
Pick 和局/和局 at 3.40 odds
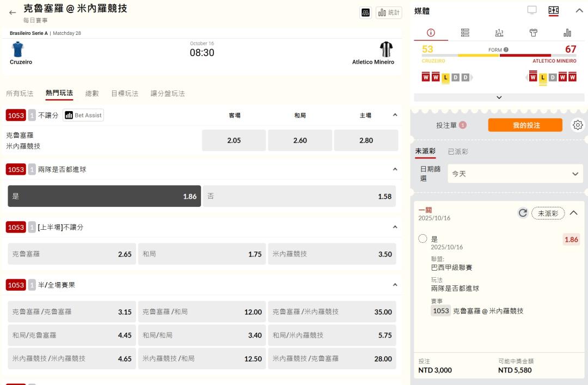[x=201, y=335]
